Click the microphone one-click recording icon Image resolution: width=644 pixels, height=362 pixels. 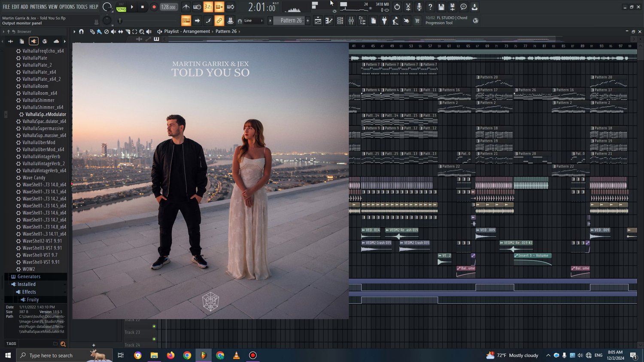pyautogui.click(x=419, y=7)
